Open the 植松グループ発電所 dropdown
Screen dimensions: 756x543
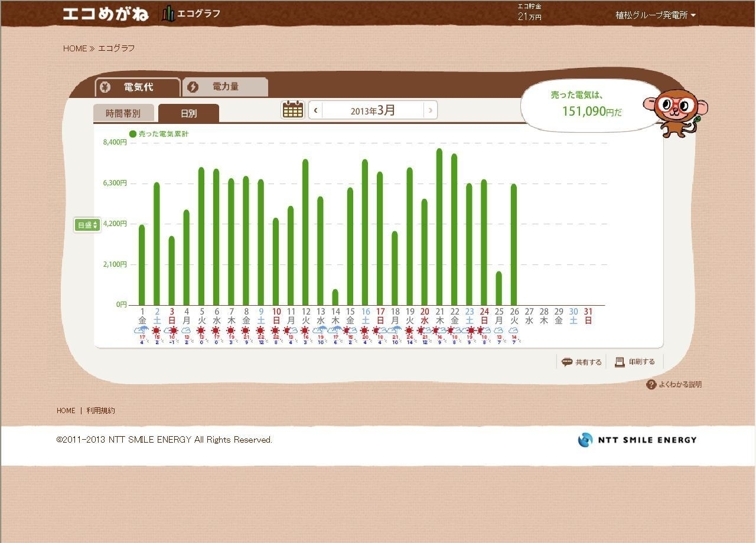point(656,15)
